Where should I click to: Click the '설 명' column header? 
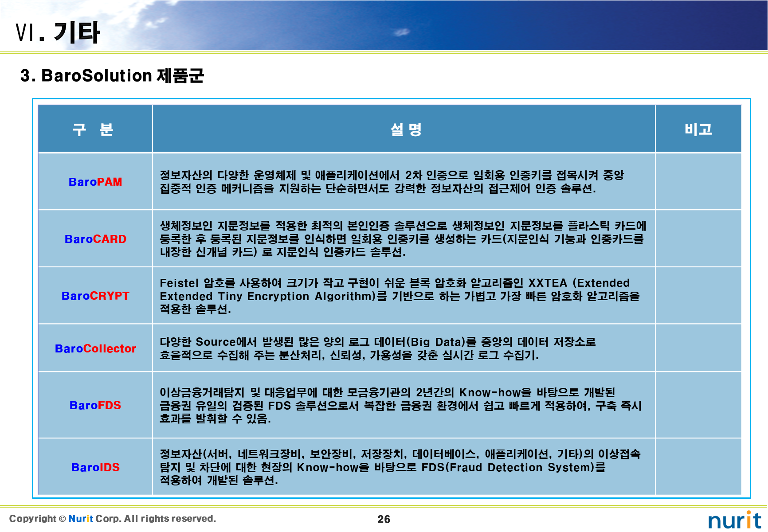point(404,129)
